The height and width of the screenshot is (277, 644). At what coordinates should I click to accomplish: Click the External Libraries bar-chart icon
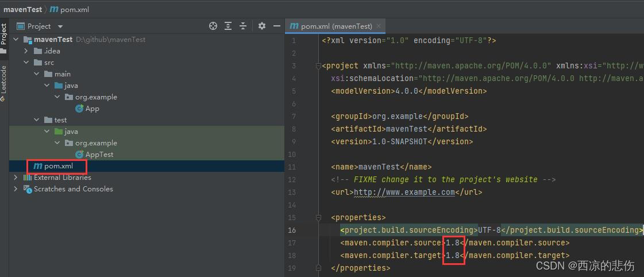[x=28, y=178]
